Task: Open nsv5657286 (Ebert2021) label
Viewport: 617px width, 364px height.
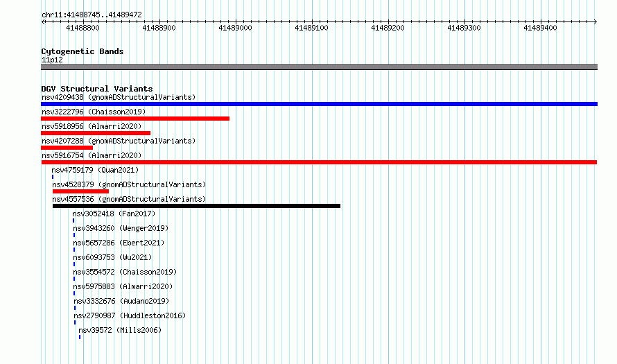Action: click(x=119, y=243)
